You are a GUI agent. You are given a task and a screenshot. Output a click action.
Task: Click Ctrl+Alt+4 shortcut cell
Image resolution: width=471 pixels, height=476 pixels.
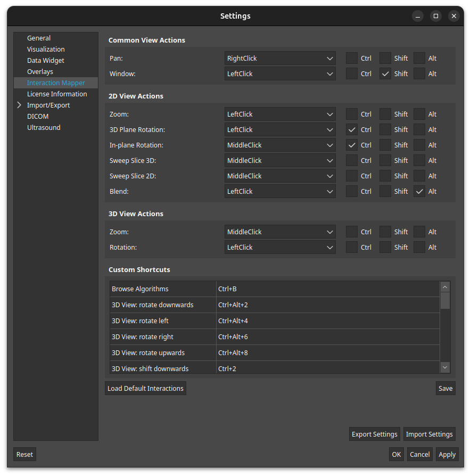click(x=328, y=321)
